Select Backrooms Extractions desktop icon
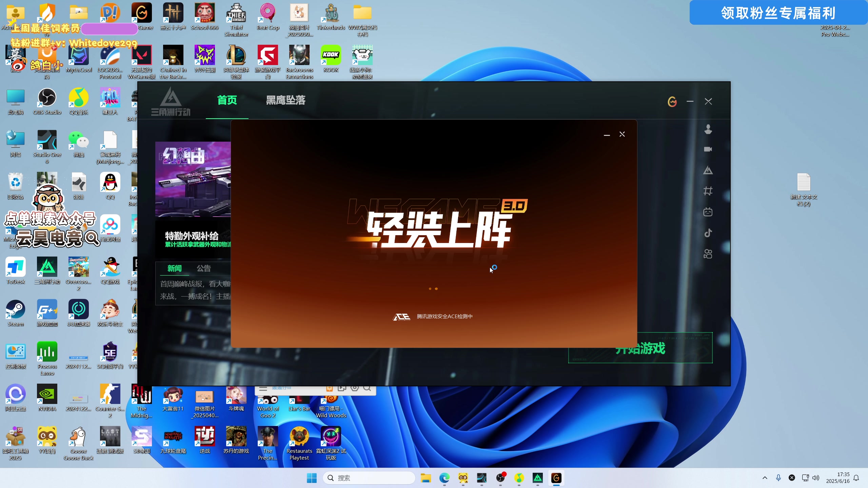The image size is (868, 488). click(299, 62)
